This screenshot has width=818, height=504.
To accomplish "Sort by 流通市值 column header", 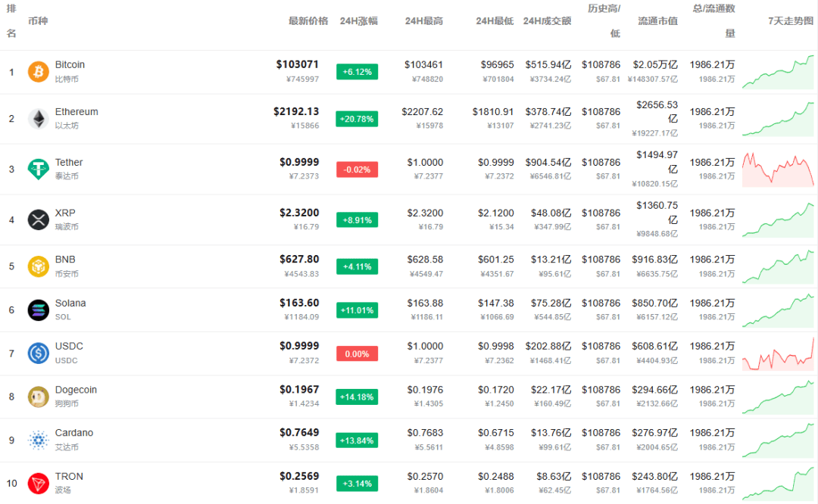I will [x=657, y=21].
